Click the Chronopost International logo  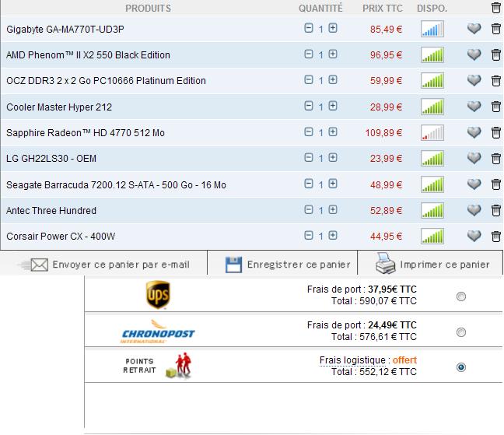tap(158, 332)
